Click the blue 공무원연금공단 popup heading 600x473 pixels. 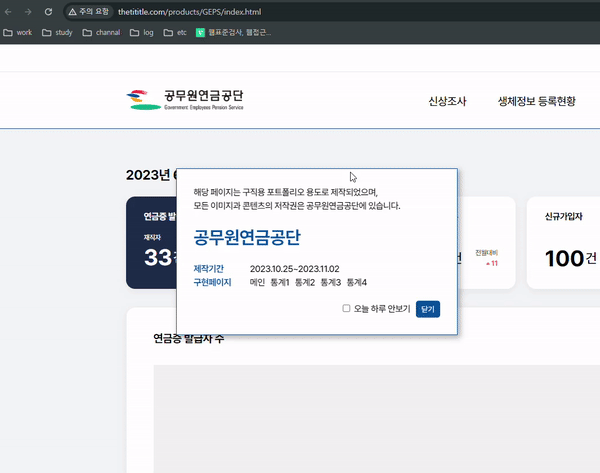247,237
